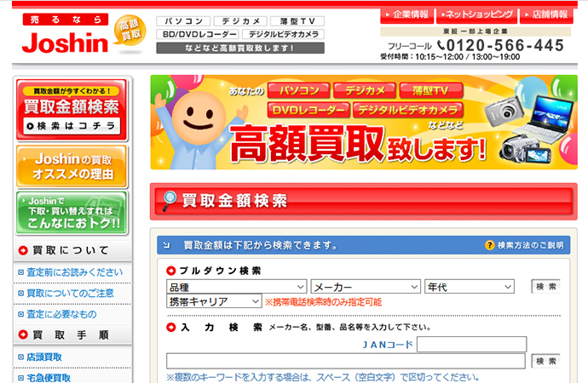The height and width of the screenshot is (383, 588).
Task: Click 検索はコチラ label in sidebar
Action: pos(72,126)
